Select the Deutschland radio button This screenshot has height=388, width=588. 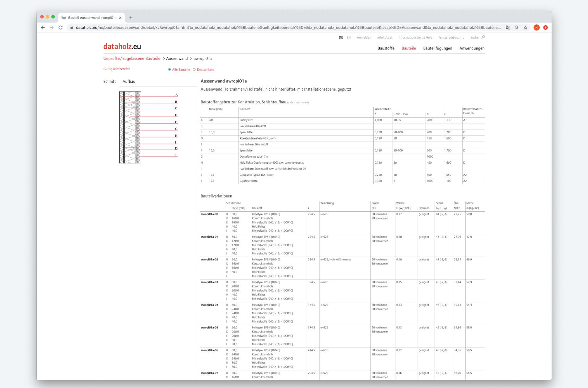tap(194, 70)
